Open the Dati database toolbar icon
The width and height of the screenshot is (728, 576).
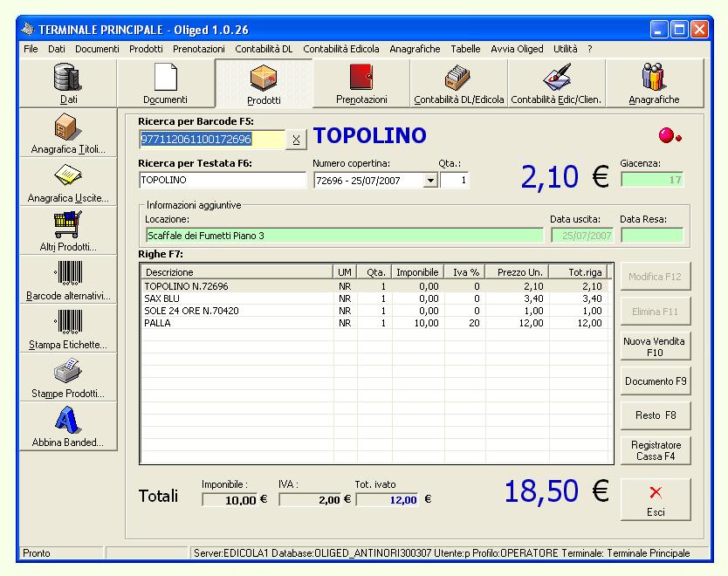point(68,84)
